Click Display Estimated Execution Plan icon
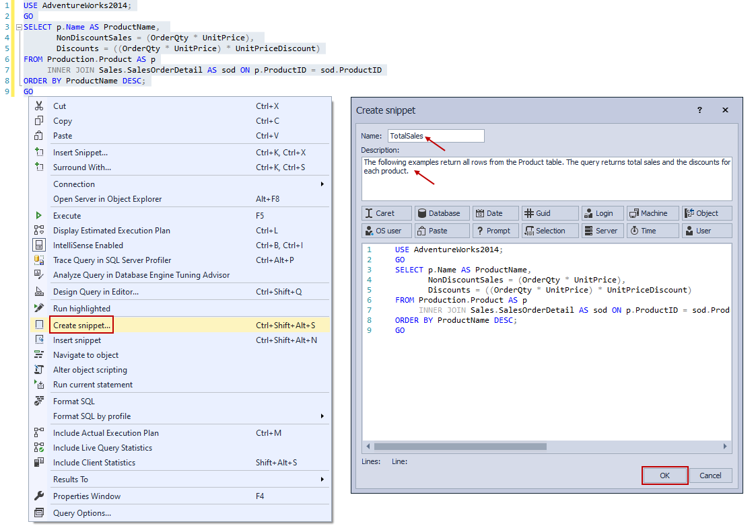The width and height of the screenshot is (756, 532). pos(39,230)
